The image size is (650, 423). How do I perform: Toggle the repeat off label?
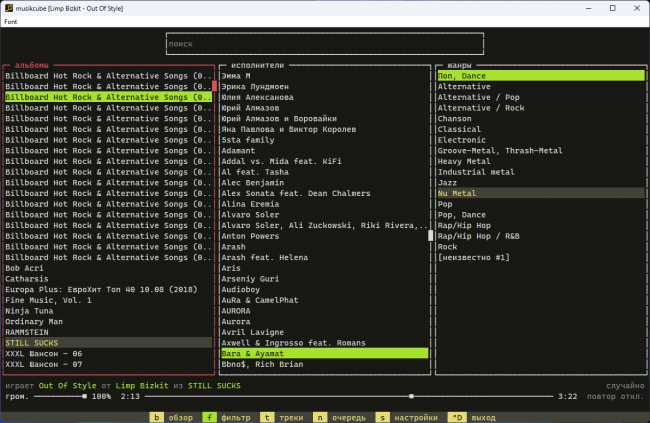click(x=616, y=396)
